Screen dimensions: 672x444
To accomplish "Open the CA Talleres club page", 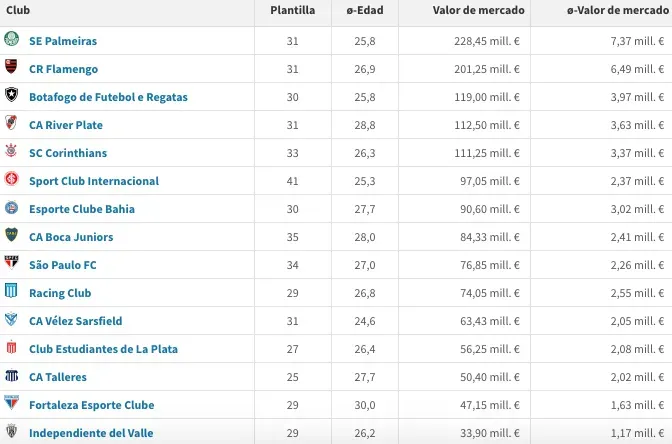I will tap(58, 377).
